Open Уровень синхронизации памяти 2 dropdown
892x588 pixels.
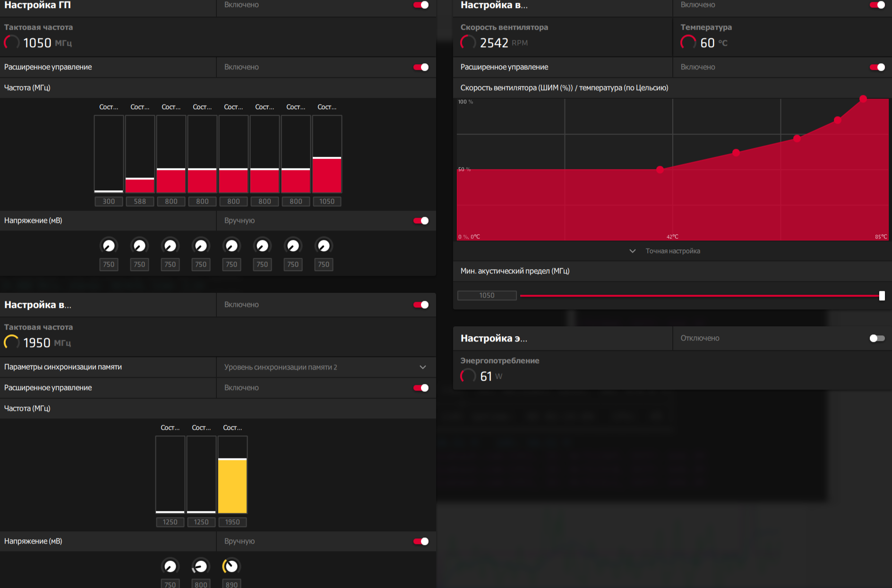[x=326, y=367]
